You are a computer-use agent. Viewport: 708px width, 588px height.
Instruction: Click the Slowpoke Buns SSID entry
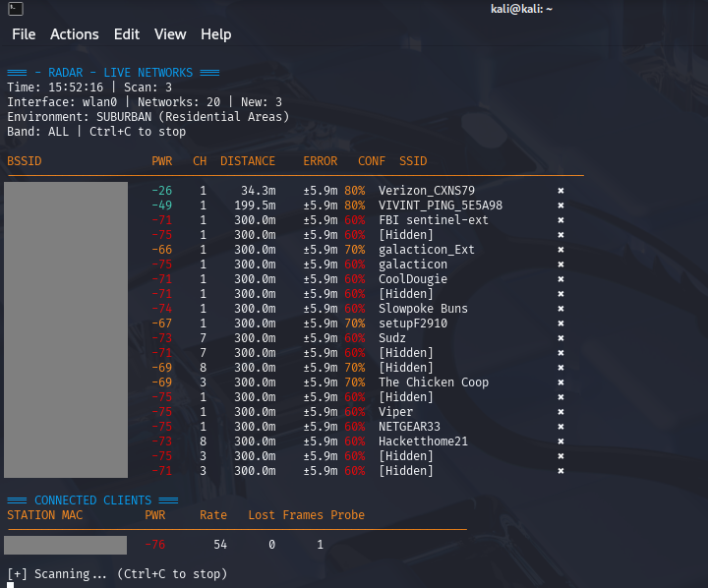coord(423,309)
